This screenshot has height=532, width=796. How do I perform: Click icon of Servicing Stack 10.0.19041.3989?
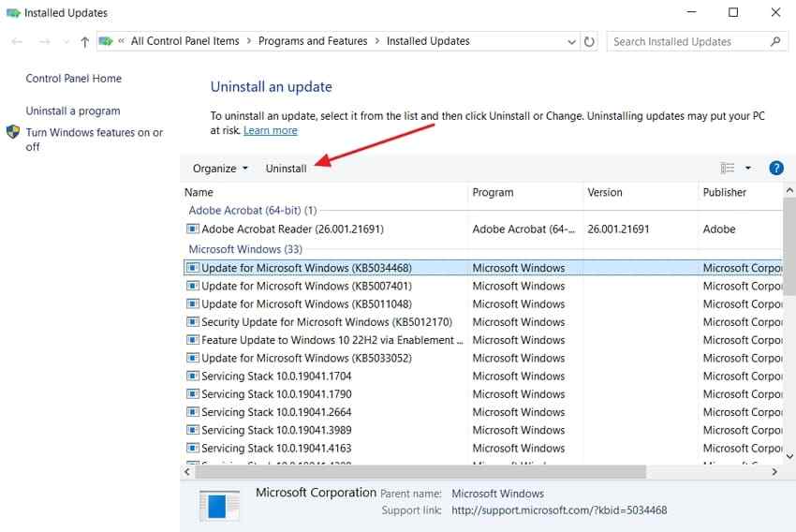click(192, 430)
